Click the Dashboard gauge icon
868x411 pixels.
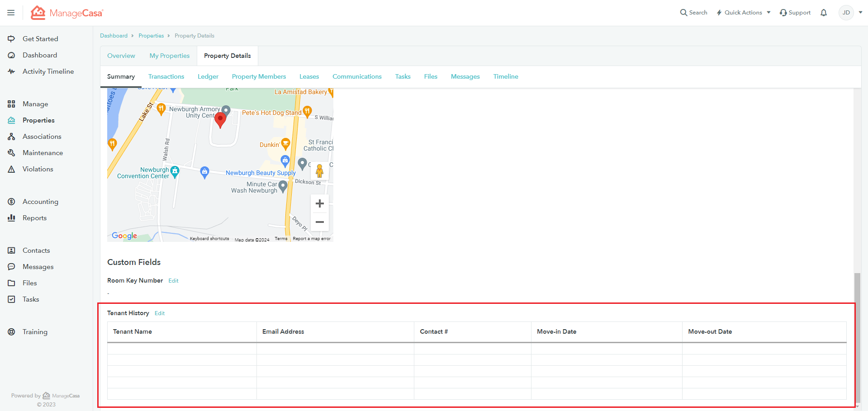(x=11, y=55)
